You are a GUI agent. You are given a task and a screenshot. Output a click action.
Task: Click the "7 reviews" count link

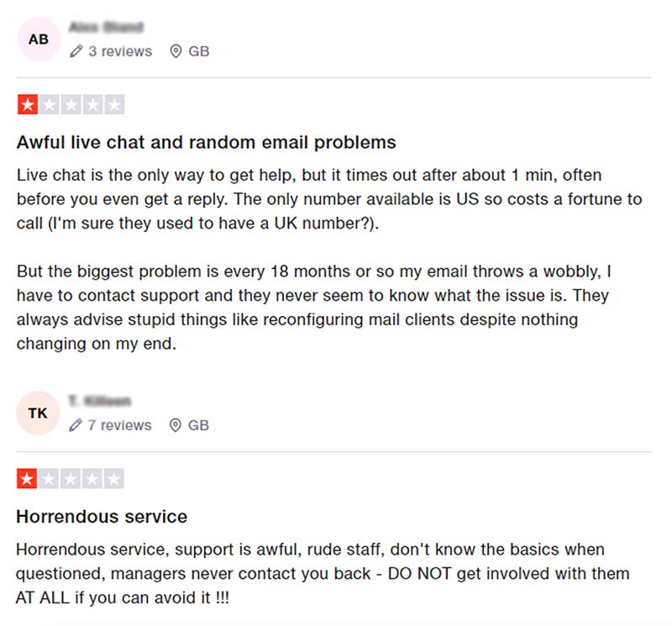tap(120, 425)
